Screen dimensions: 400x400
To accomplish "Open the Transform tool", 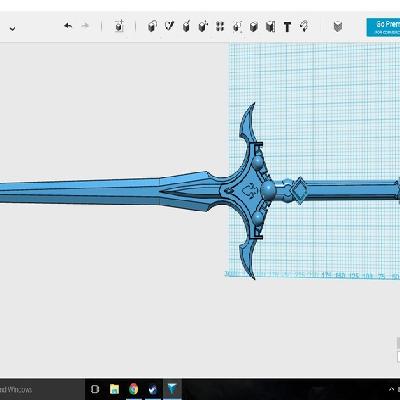I will (119, 26).
